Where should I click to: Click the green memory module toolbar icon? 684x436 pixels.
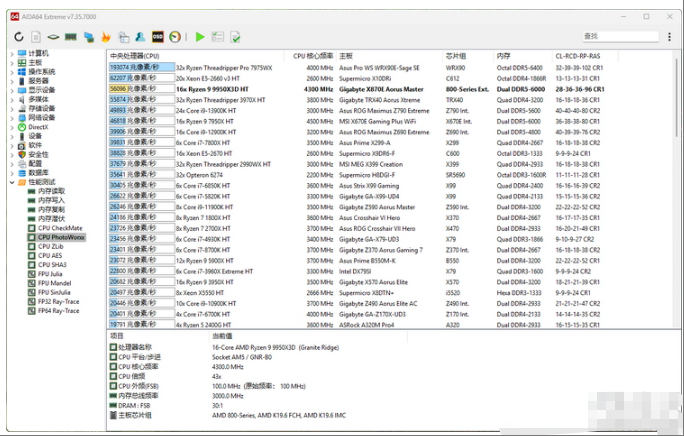(x=71, y=37)
